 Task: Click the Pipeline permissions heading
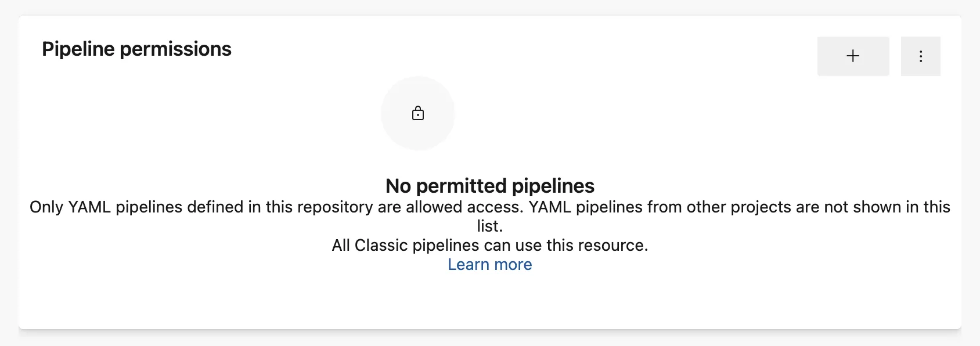click(136, 49)
